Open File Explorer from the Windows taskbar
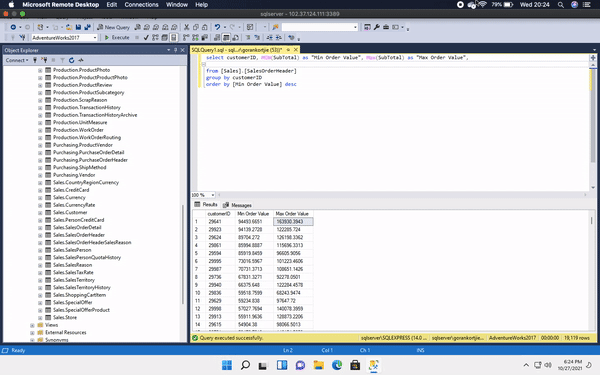The width and height of the screenshot is (600, 375). (x=319, y=365)
